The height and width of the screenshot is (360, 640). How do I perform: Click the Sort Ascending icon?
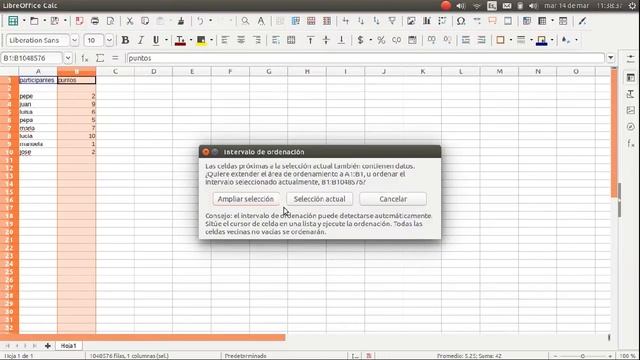(x=361, y=21)
